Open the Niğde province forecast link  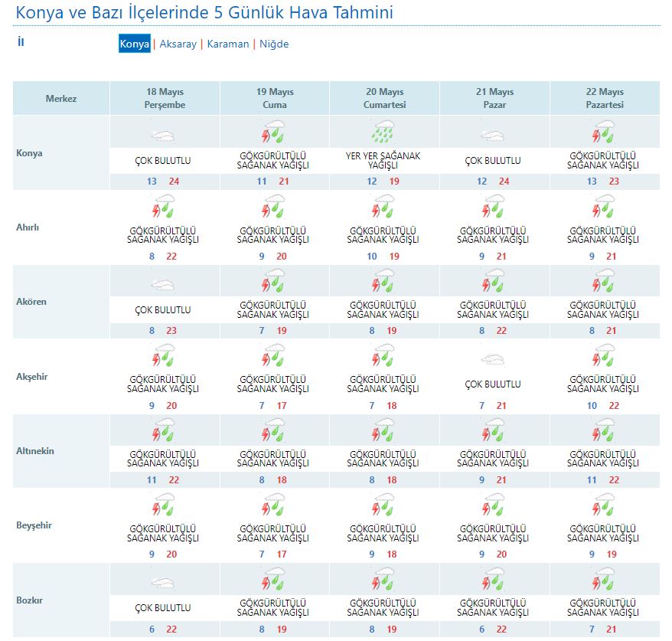pyautogui.click(x=274, y=44)
